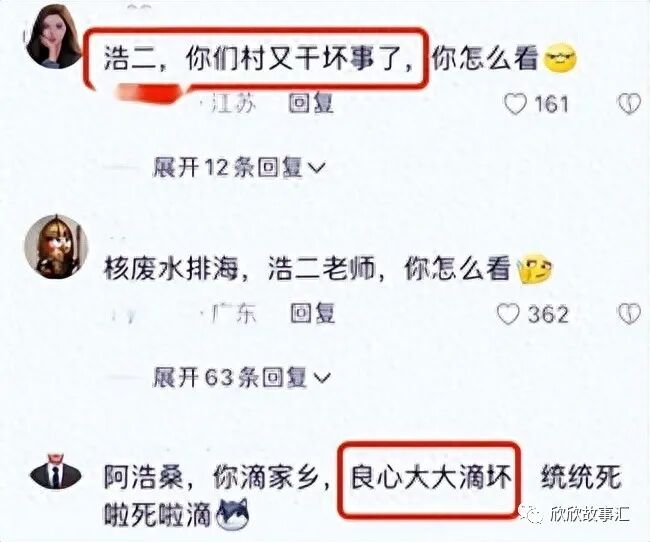Reply to the Guangdong user's comment

(313, 314)
